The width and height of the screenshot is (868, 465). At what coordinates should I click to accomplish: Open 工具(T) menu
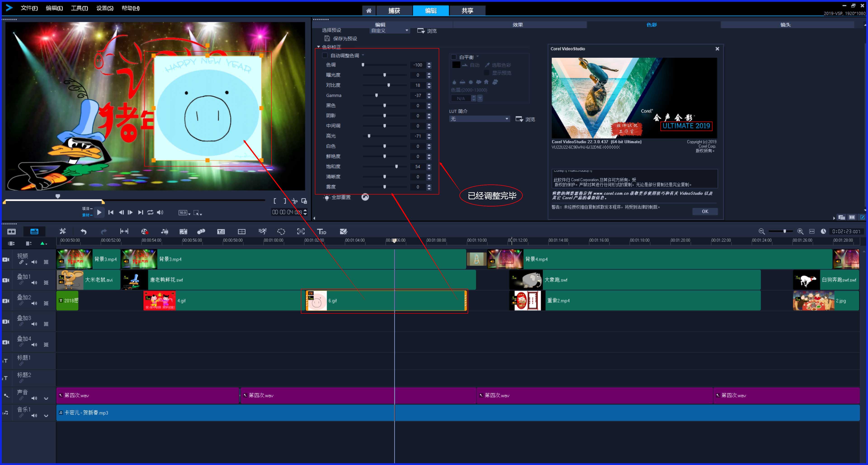tap(80, 8)
